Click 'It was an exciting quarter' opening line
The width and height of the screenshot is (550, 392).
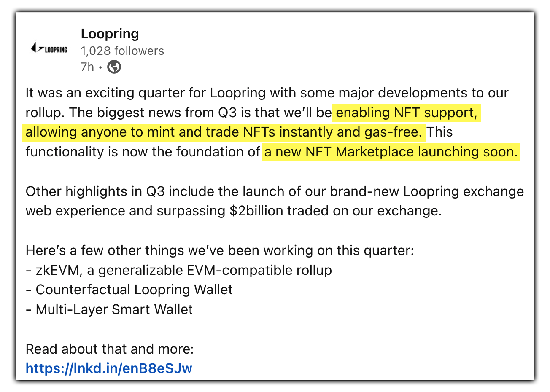click(267, 93)
